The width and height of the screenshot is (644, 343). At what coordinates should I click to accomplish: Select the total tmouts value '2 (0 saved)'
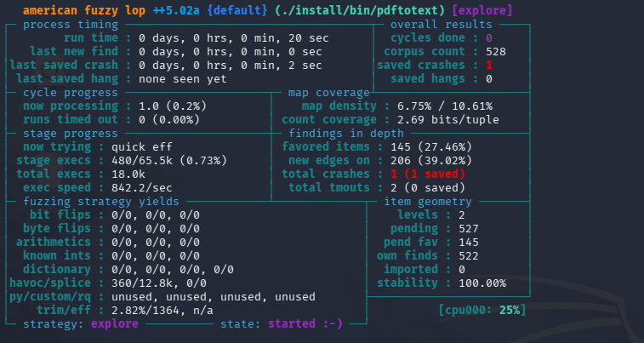tap(428, 188)
